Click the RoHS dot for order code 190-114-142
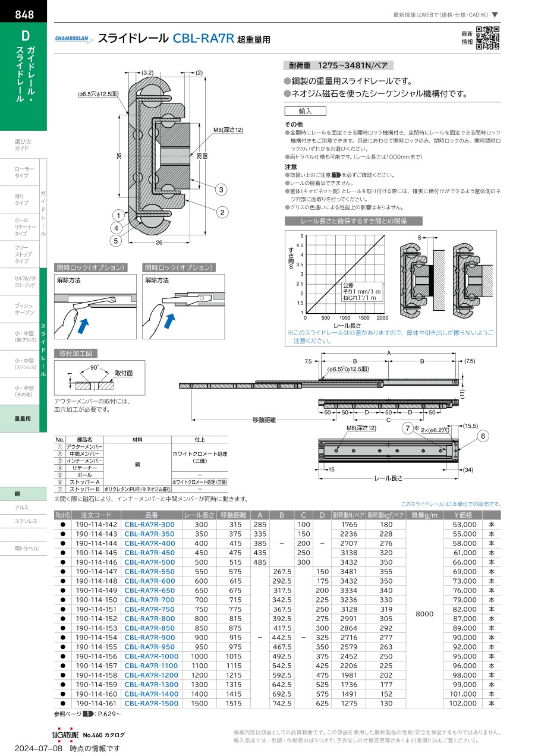 coord(62,525)
